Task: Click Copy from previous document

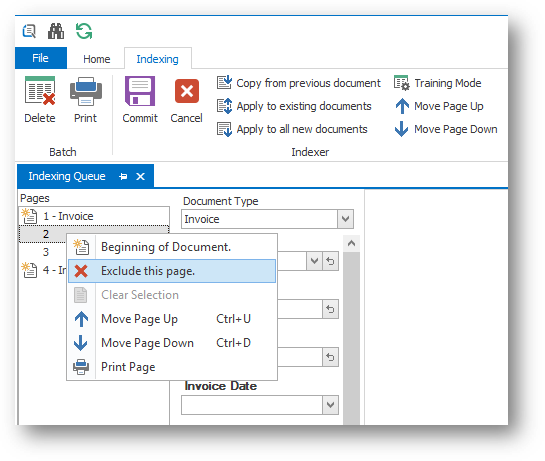Action: pyautogui.click(x=299, y=83)
